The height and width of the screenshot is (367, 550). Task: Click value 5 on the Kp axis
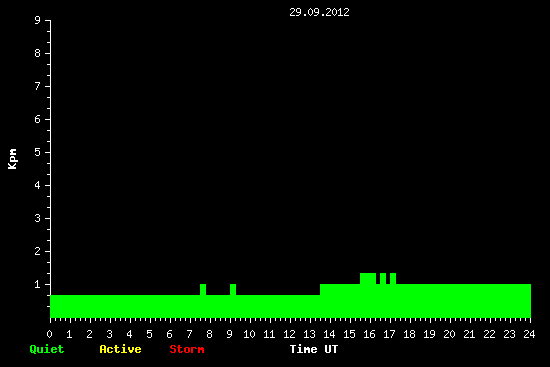[38, 152]
